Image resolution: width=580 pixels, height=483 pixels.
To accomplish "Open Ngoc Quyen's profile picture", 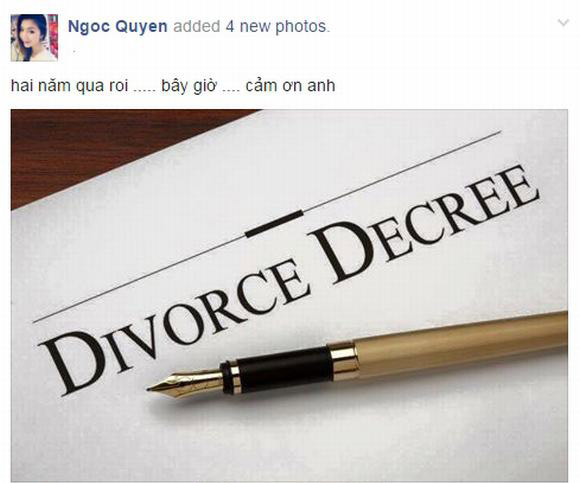I will tap(34, 38).
